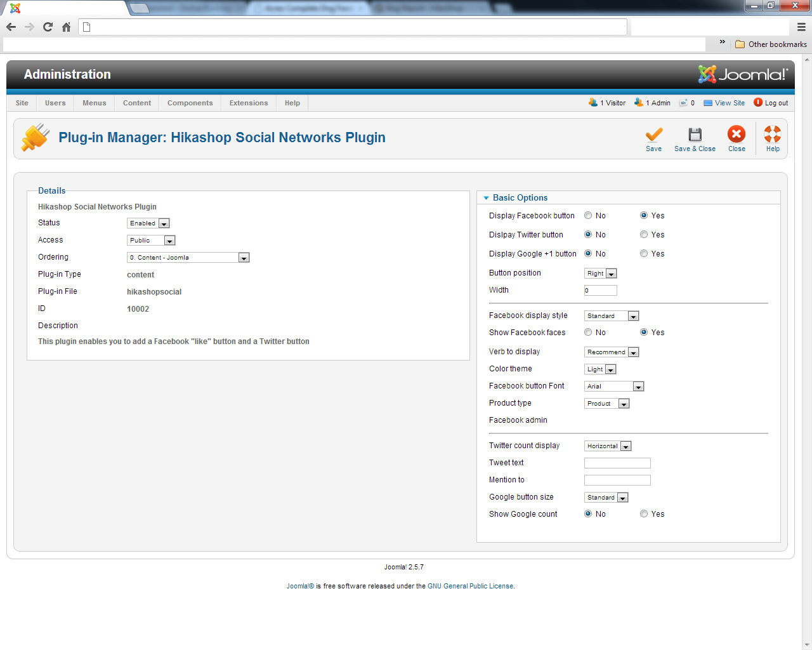Open the Access dropdown
812x650 pixels.
click(x=151, y=241)
